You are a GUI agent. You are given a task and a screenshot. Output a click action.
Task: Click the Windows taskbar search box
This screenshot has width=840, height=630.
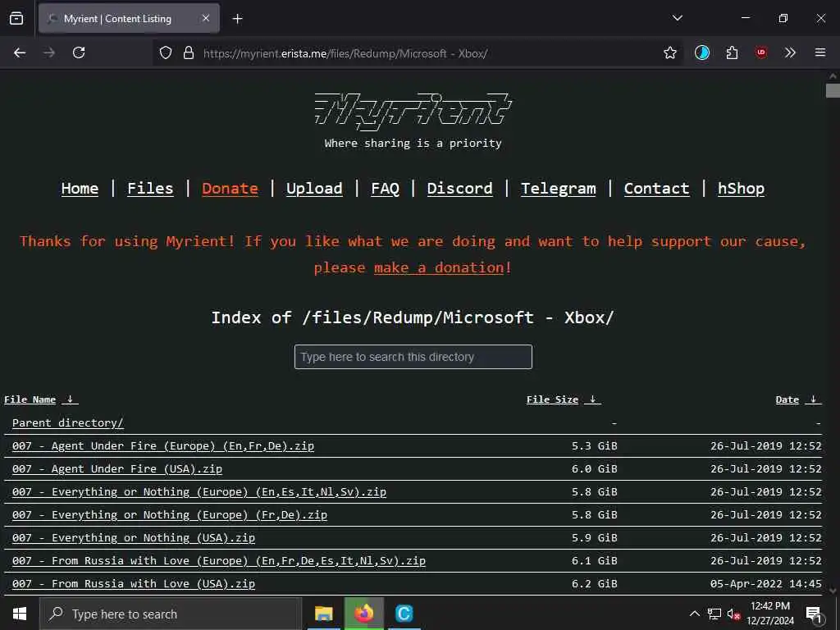171,614
